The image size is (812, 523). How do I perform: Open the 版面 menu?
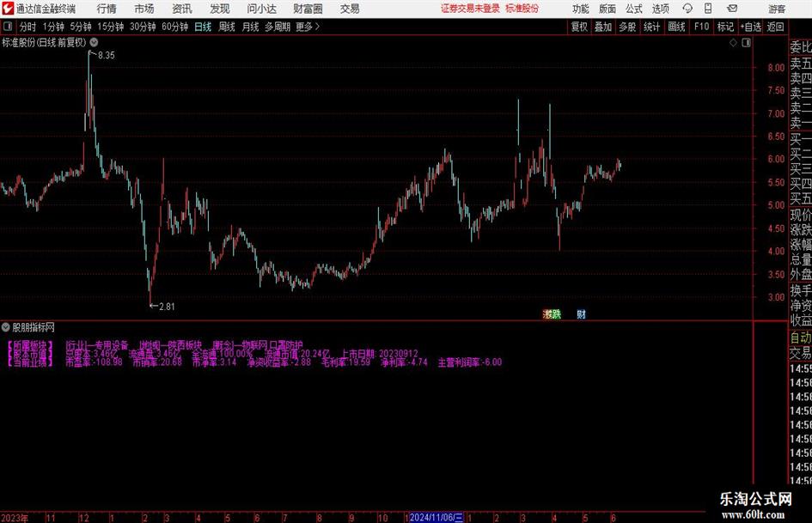607,9
